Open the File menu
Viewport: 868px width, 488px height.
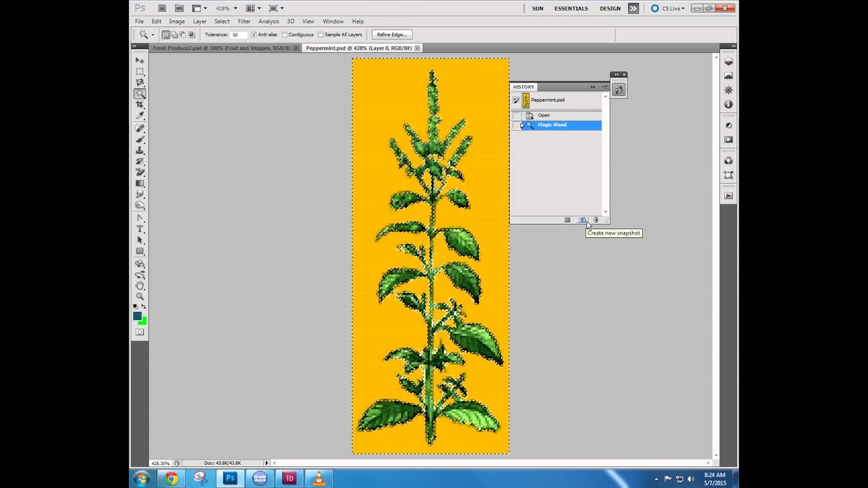point(139,21)
